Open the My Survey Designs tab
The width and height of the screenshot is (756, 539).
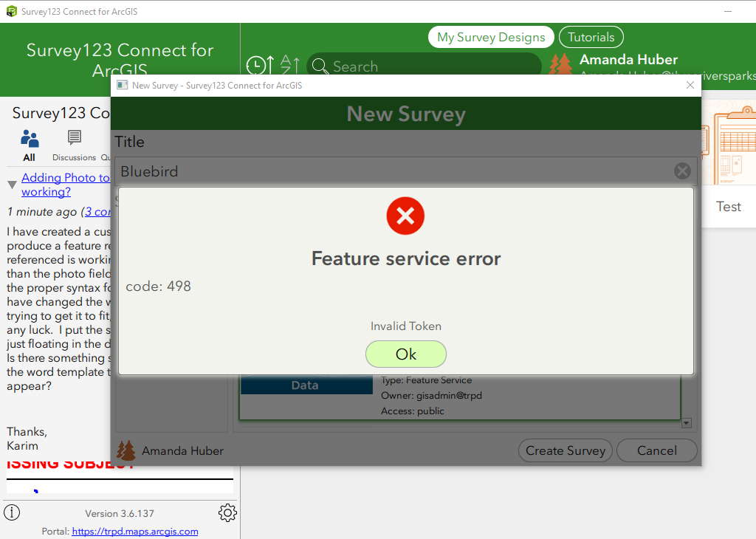pyautogui.click(x=491, y=37)
